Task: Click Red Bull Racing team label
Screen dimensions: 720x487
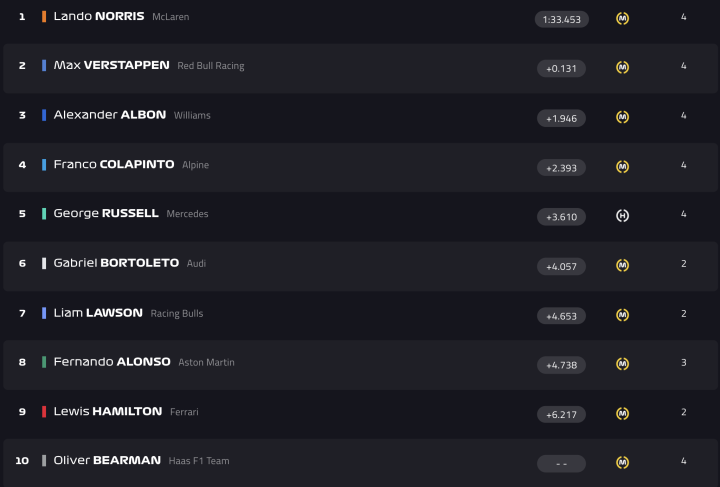Action: coord(210,66)
